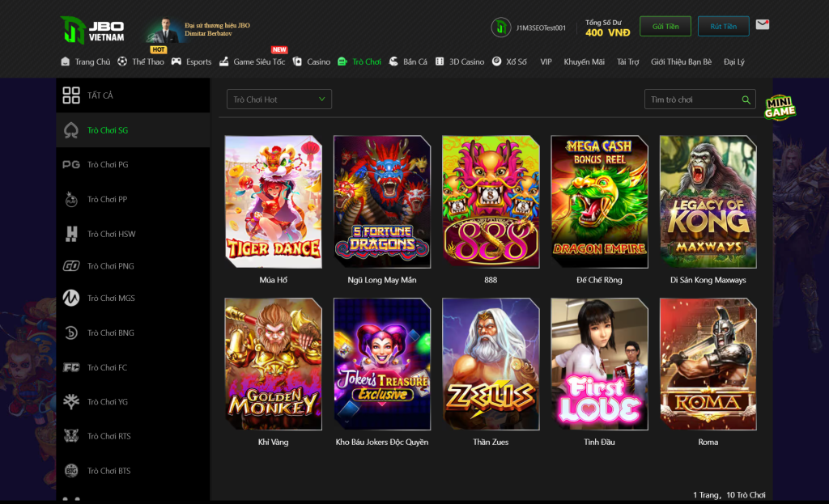Click the PNG GO provider icon
This screenshot has height=504, width=829.
pos(71,265)
